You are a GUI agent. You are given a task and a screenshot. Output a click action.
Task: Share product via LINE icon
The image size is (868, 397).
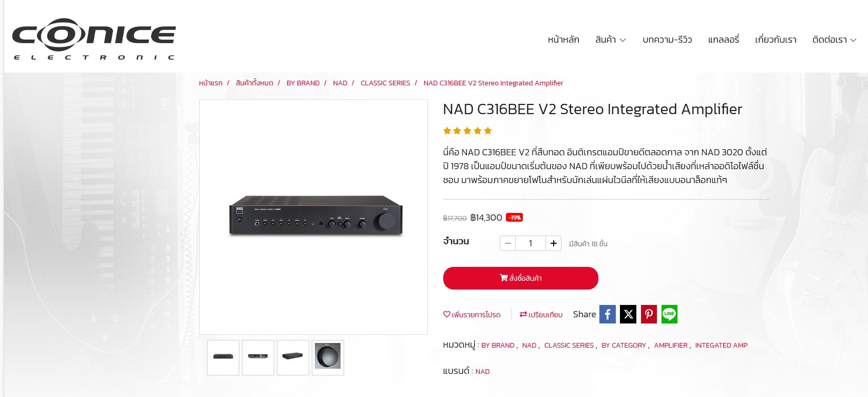pos(669,314)
